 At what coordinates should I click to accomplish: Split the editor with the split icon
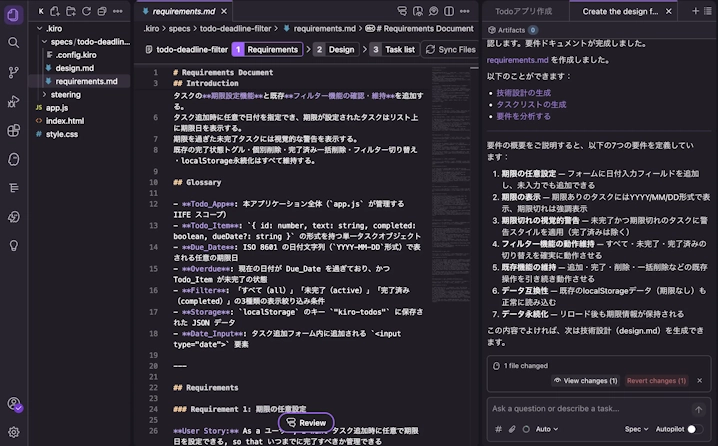coord(449,11)
